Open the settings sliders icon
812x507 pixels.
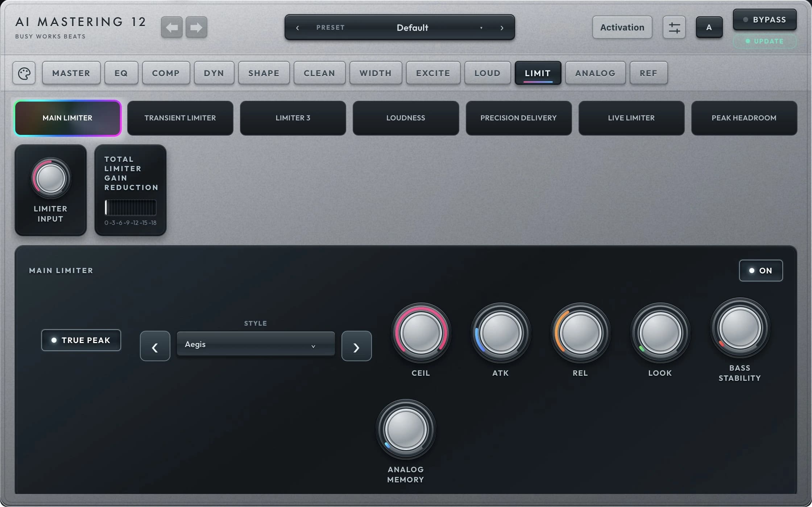point(674,28)
